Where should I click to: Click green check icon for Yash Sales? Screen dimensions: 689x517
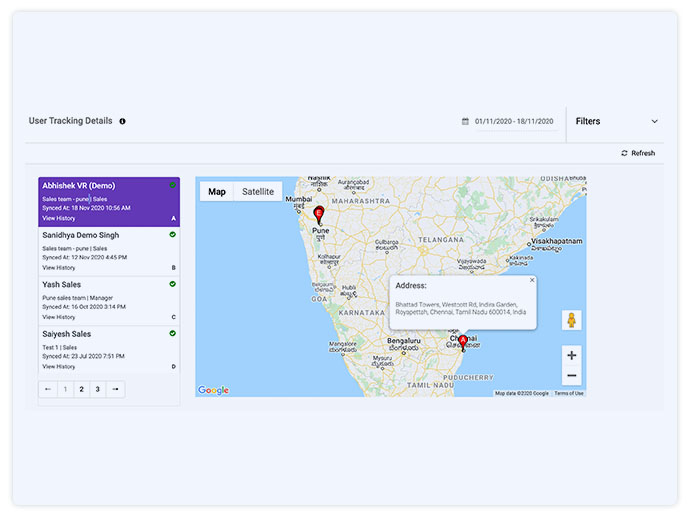173,284
